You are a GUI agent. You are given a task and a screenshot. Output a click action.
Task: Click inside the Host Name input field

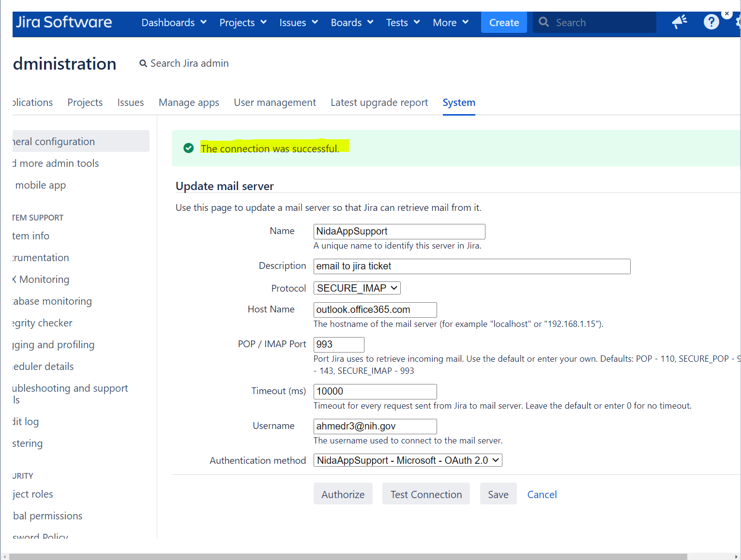(x=375, y=309)
